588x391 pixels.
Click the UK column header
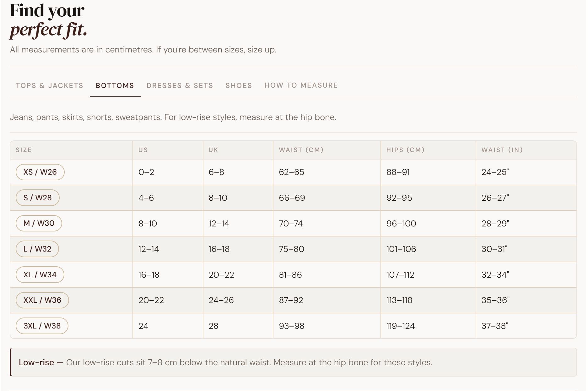point(213,150)
